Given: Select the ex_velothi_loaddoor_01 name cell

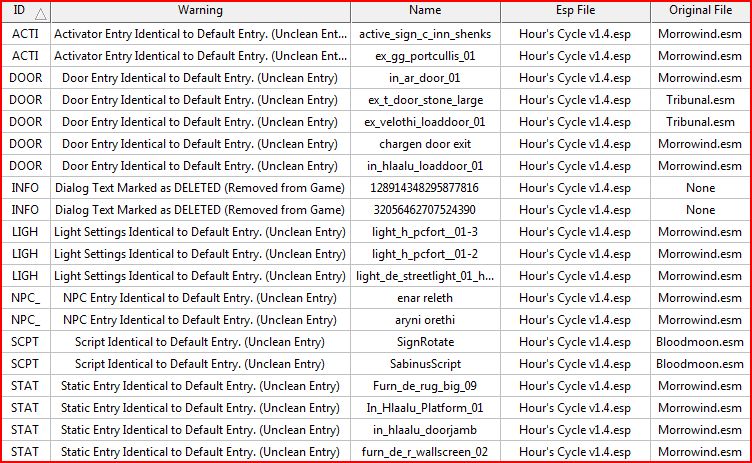Looking at the screenshot, I should [425, 122].
